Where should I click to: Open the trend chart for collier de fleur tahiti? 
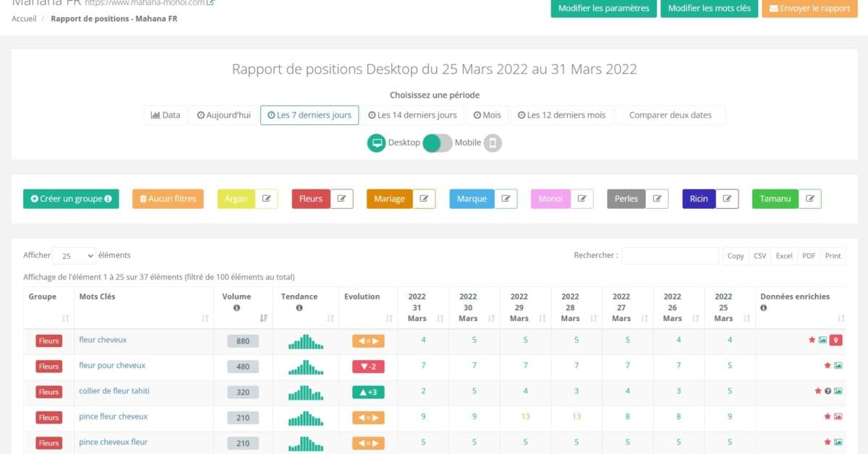point(305,393)
